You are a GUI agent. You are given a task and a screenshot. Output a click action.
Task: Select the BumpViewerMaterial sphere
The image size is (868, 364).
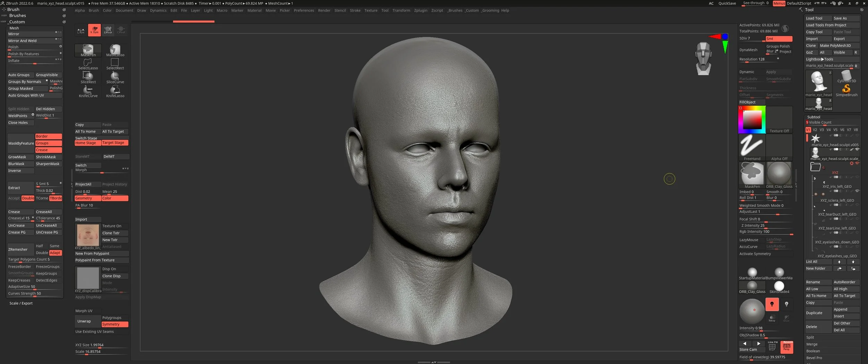click(779, 273)
